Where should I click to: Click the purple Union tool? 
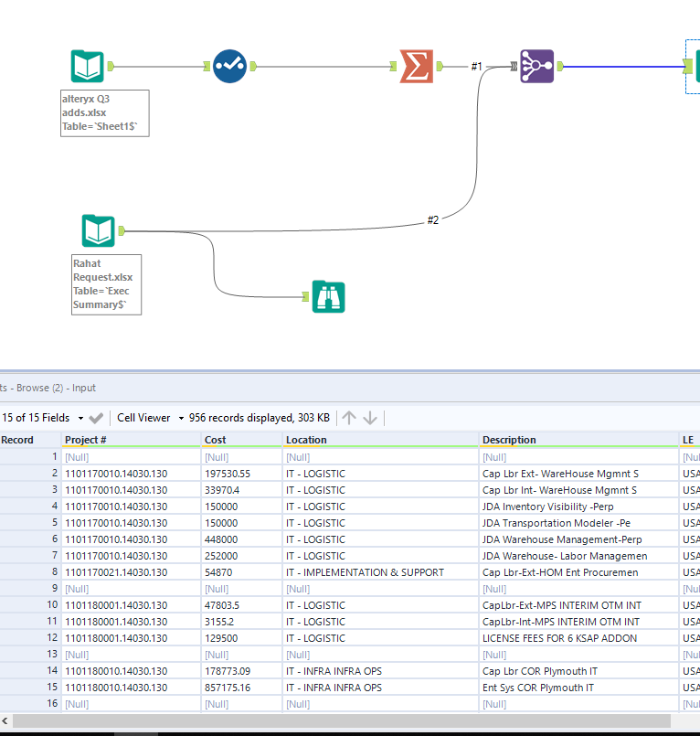point(536,66)
